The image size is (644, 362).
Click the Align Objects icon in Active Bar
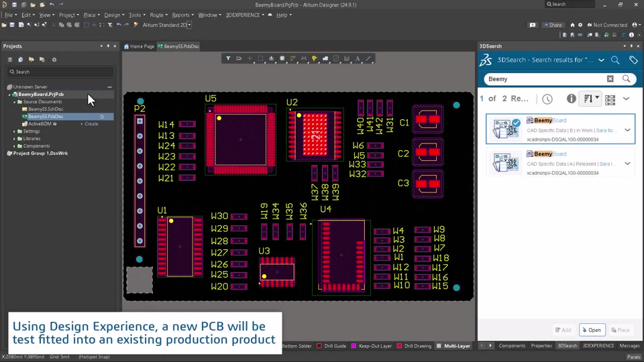point(272,59)
